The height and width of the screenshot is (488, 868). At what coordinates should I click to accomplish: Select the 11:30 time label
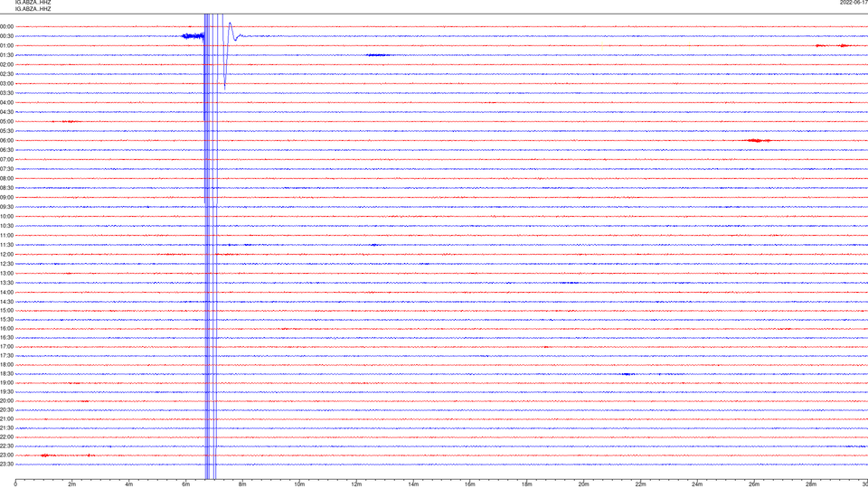pyautogui.click(x=6, y=245)
